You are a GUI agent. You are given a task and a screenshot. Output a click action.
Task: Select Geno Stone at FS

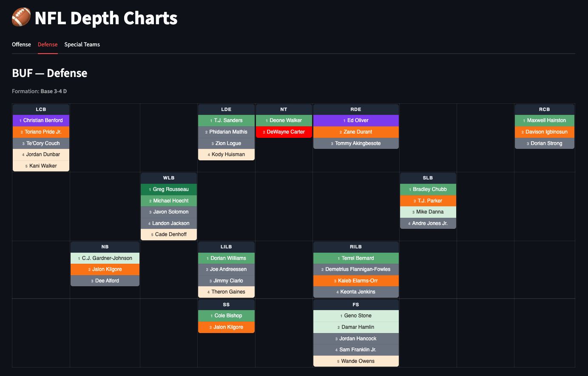click(356, 316)
